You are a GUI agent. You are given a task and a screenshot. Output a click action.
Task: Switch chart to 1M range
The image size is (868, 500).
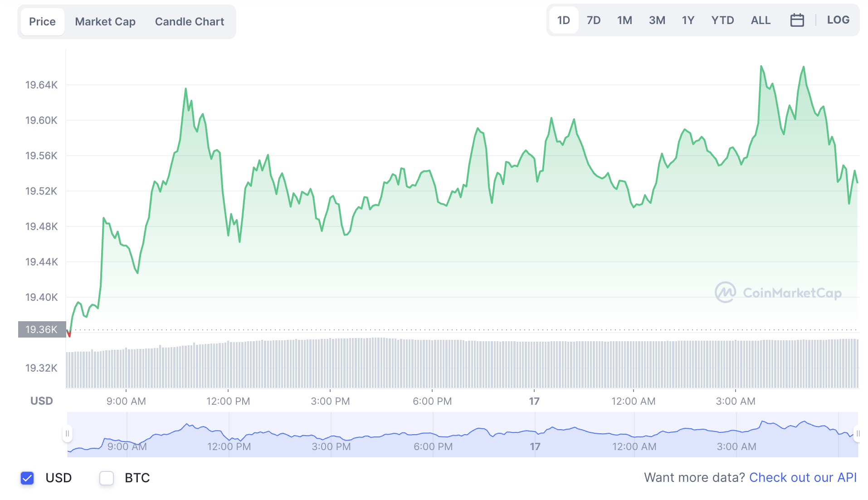tap(624, 20)
